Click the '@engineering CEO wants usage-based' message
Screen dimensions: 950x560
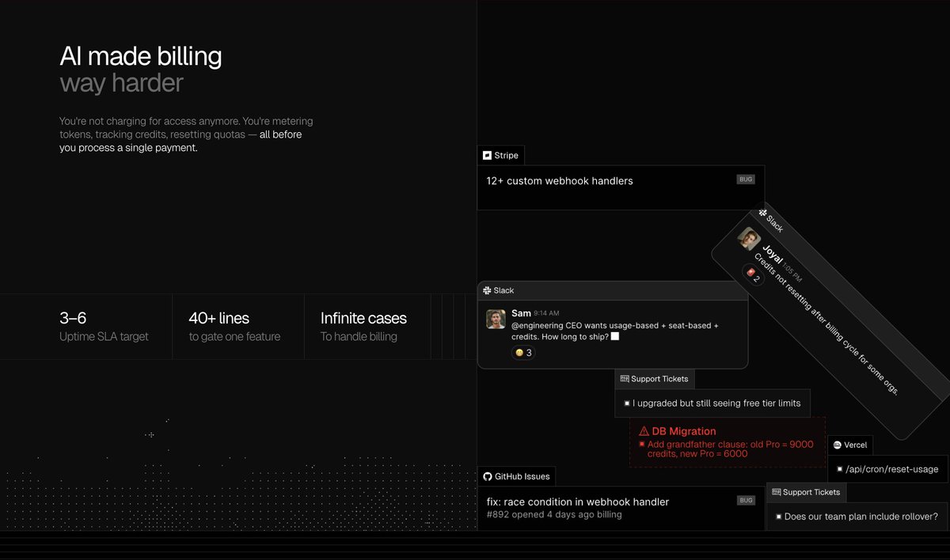pos(615,331)
